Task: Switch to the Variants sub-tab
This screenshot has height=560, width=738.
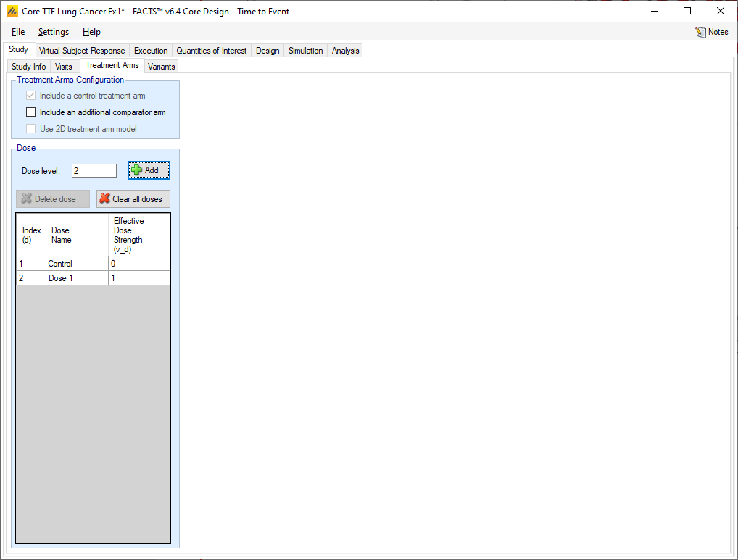Action: 162,67
